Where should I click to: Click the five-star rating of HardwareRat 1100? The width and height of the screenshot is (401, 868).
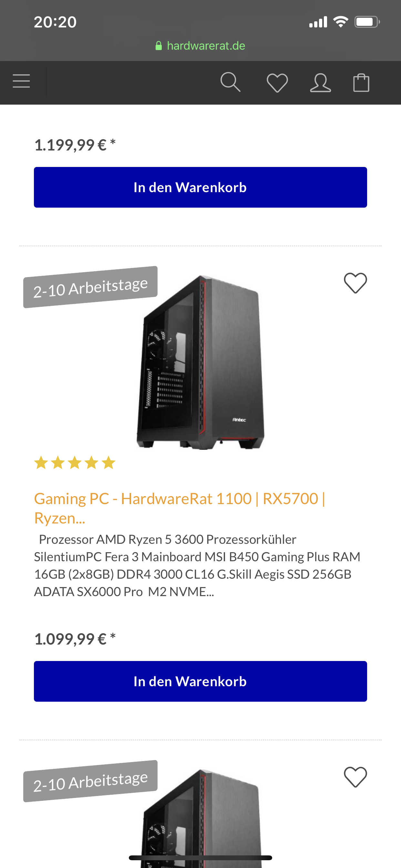click(x=75, y=462)
